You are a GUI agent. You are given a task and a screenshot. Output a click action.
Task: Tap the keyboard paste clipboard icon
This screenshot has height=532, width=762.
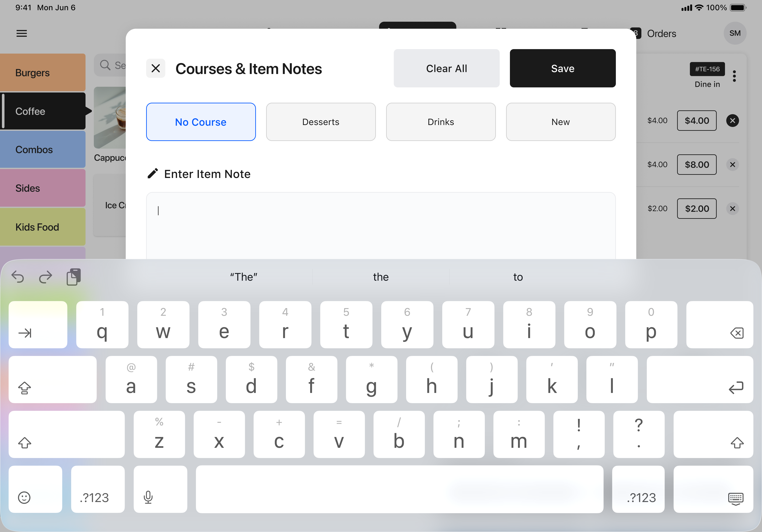74,277
